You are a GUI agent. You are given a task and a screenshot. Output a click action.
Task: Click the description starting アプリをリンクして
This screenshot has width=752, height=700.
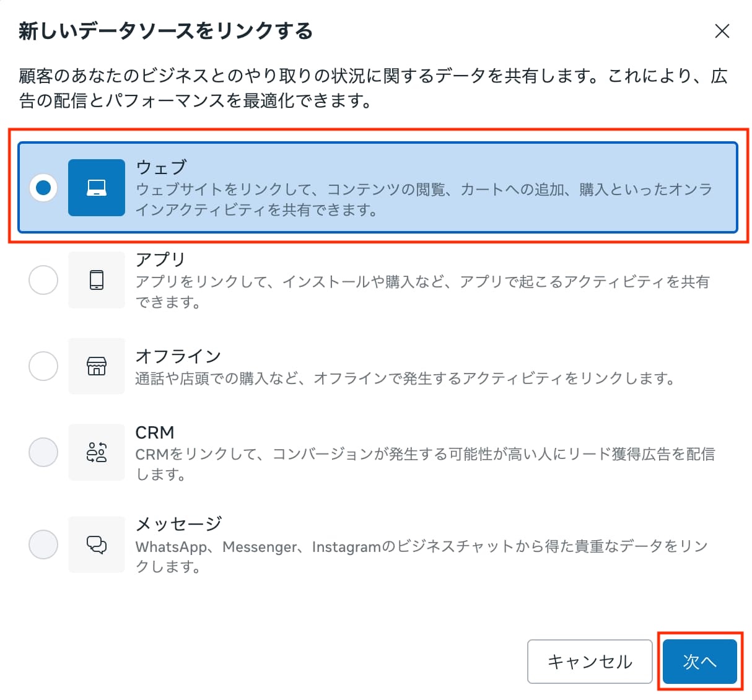click(422, 292)
